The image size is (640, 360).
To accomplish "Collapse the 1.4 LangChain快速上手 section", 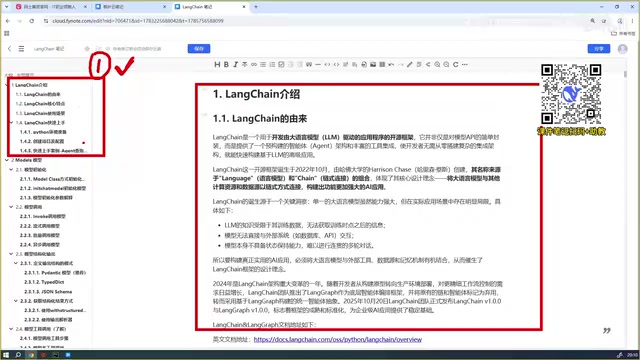I will (11, 122).
